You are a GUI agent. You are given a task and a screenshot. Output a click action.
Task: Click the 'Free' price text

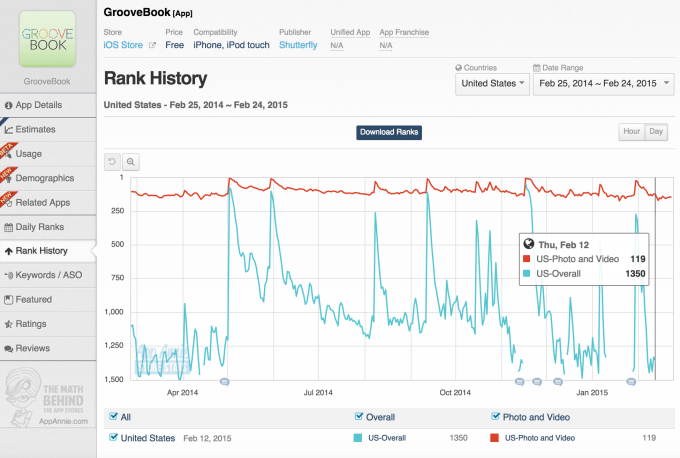click(x=174, y=45)
